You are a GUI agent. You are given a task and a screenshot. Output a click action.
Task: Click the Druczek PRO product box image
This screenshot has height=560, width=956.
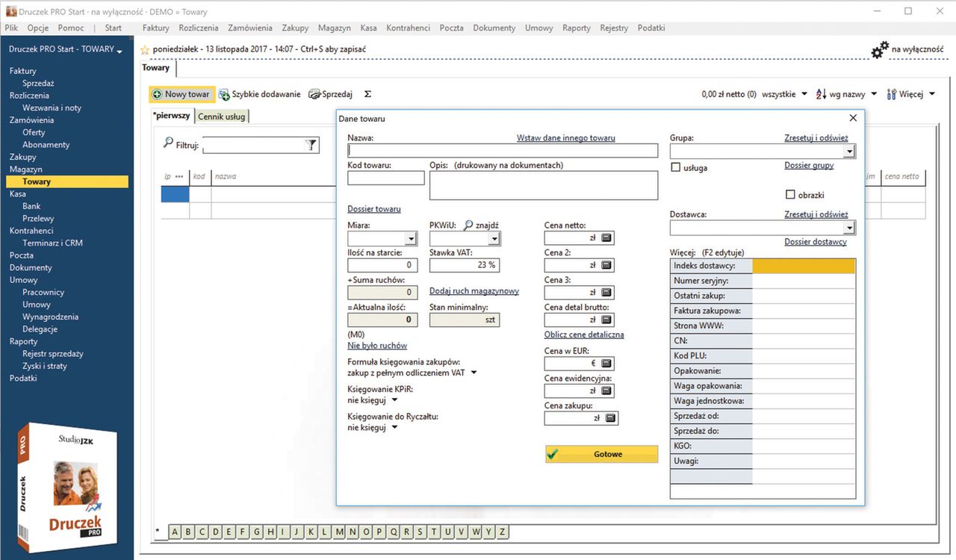[66, 487]
